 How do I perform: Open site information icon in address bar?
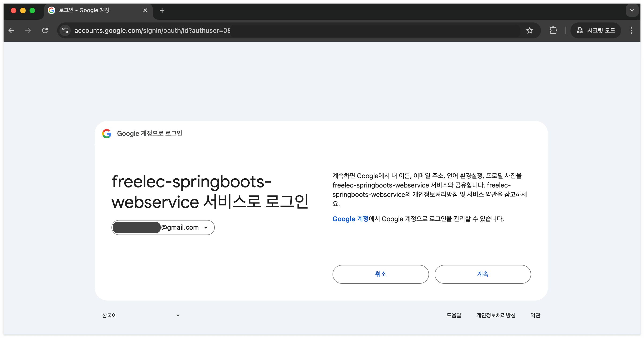tap(65, 30)
